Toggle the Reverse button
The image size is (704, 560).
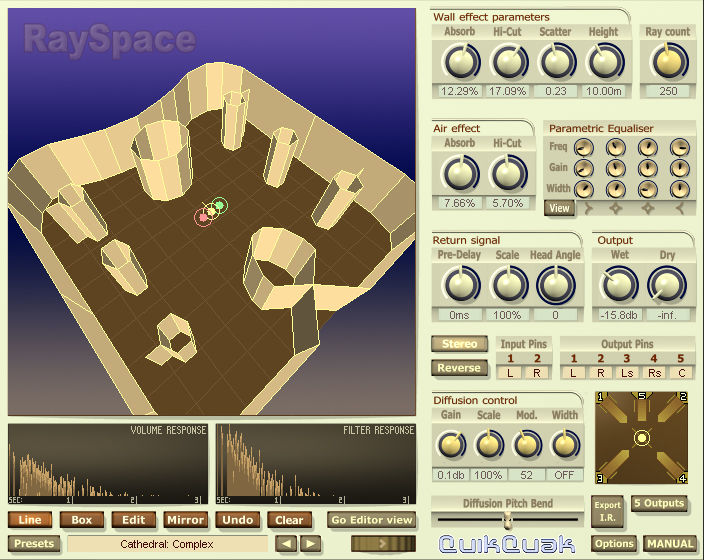coord(459,368)
